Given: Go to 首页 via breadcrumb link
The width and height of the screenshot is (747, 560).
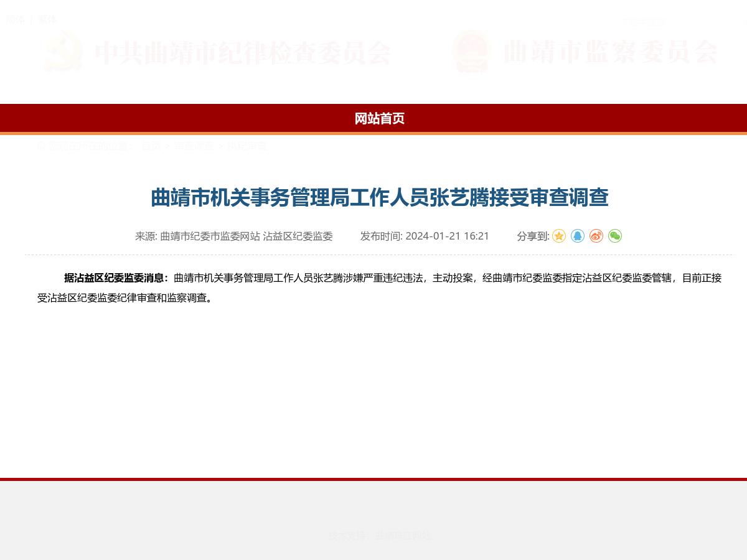Looking at the screenshot, I should pyautogui.click(x=150, y=146).
